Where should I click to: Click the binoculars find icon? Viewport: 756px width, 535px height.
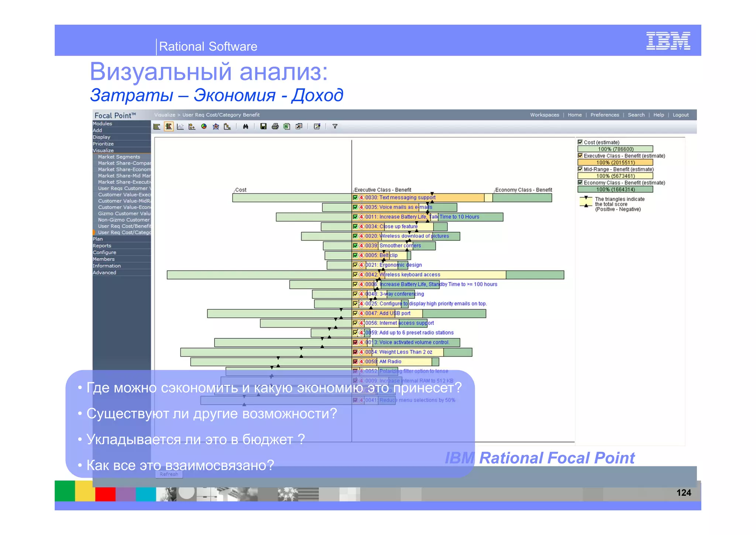tap(245, 127)
